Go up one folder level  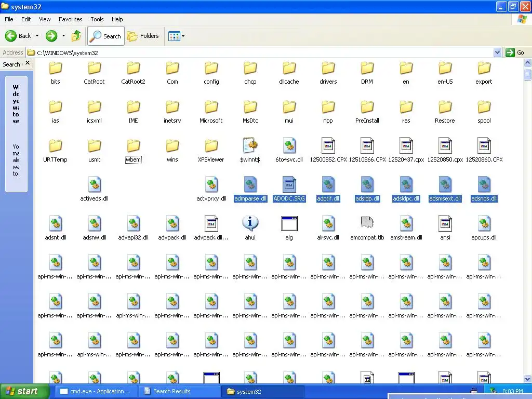pos(76,36)
